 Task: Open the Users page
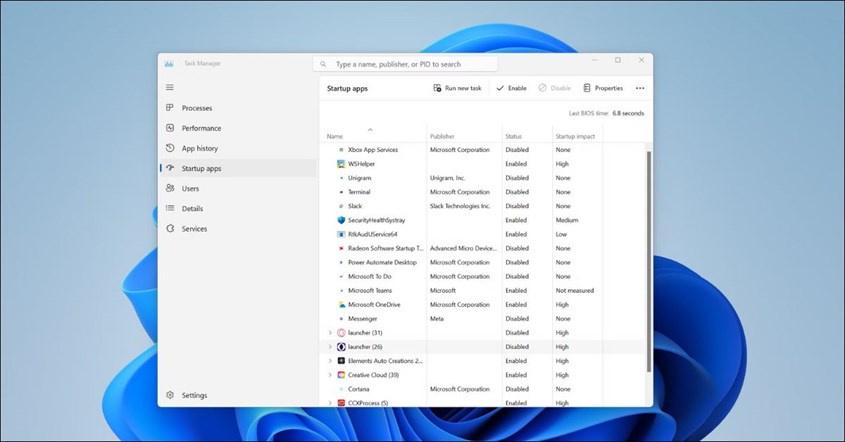tap(238, 188)
